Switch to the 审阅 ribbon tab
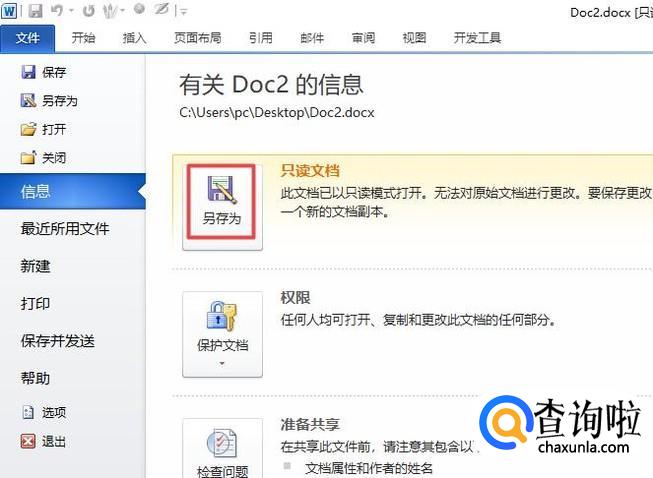The width and height of the screenshot is (653, 478). pos(363,38)
